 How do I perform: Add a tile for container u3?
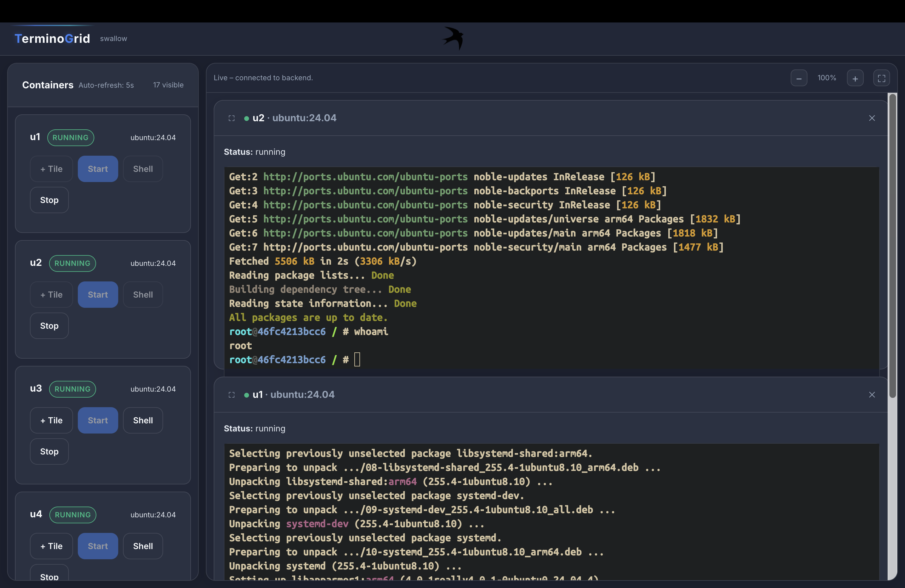pos(51,420)
